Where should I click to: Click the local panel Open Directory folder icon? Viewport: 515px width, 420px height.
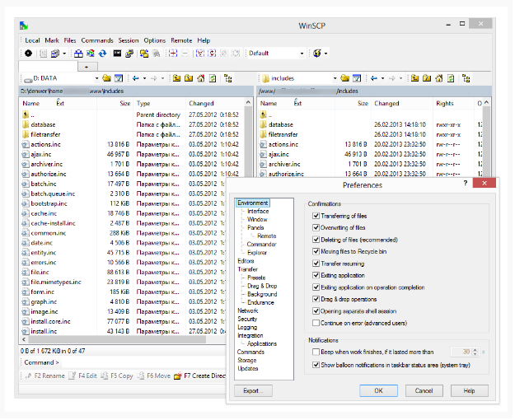point(107,78)
